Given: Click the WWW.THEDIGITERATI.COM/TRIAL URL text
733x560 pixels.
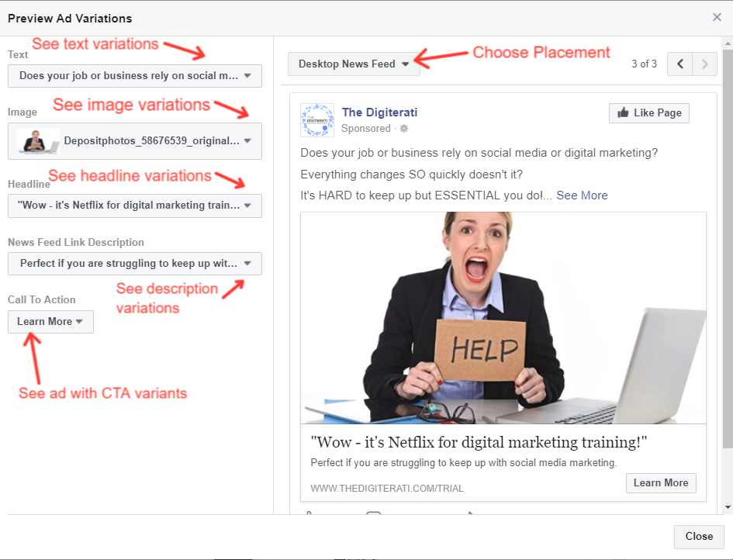Looking at the screenshot, I should click(x=386, y=489).
